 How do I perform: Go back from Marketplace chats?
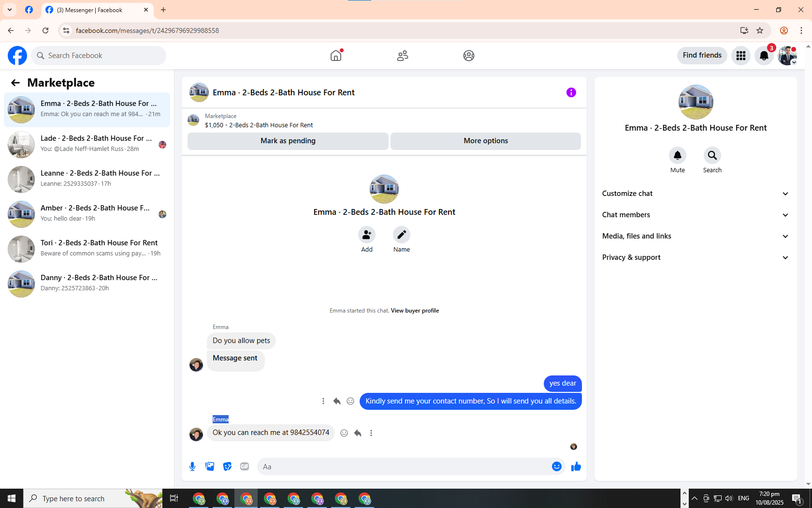[15, 83]
